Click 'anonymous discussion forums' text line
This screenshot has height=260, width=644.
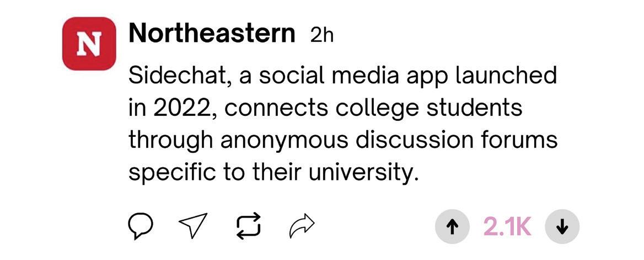coord(389,140)
